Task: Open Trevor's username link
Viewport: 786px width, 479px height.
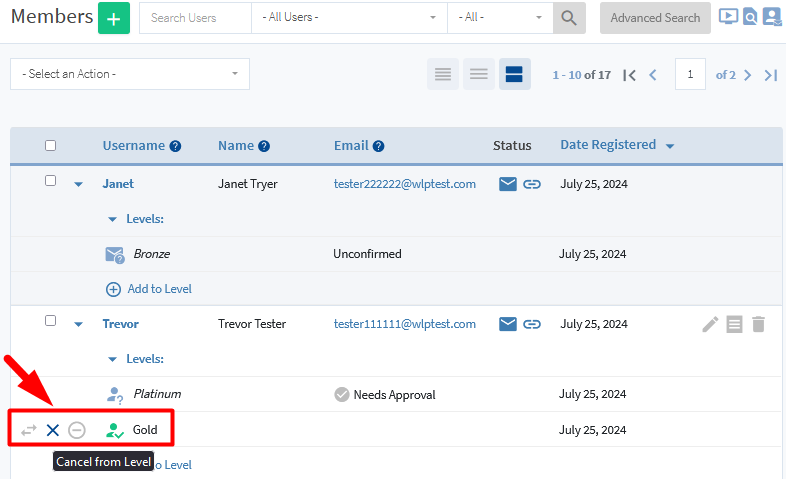Action: tap(121, 324)
